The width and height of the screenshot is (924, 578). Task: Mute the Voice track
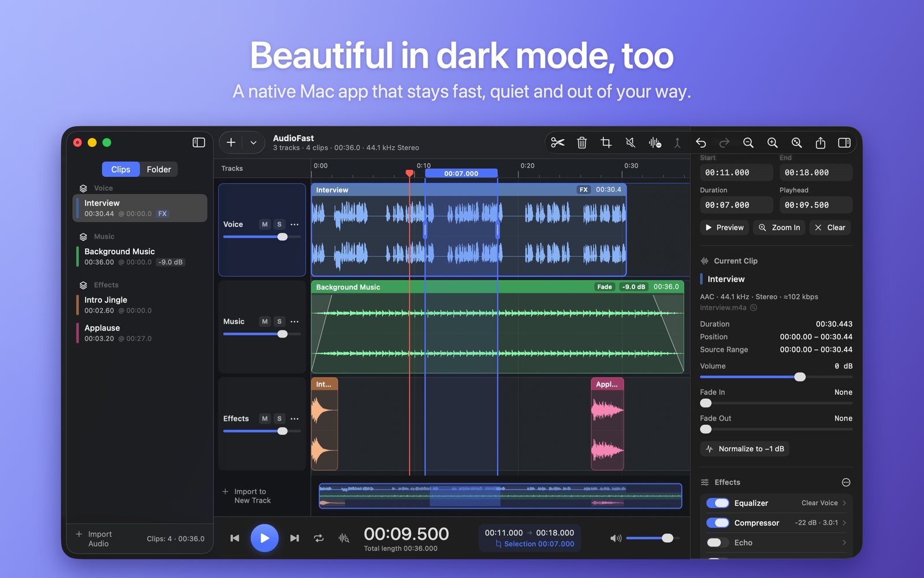[x=264, y=224]
